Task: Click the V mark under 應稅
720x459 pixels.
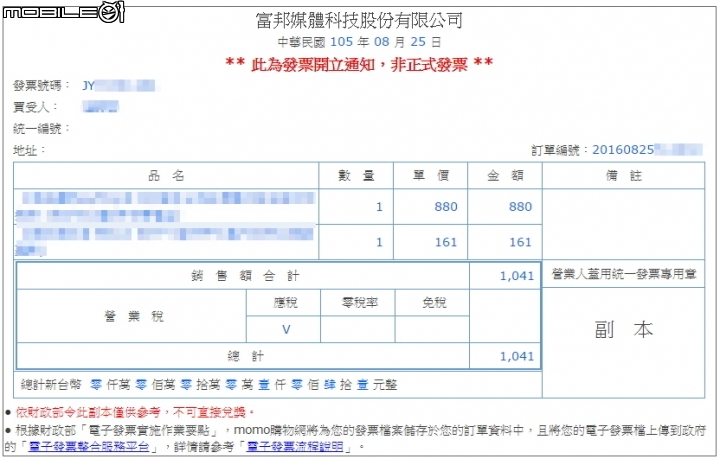Action: (x=286, y=330)
